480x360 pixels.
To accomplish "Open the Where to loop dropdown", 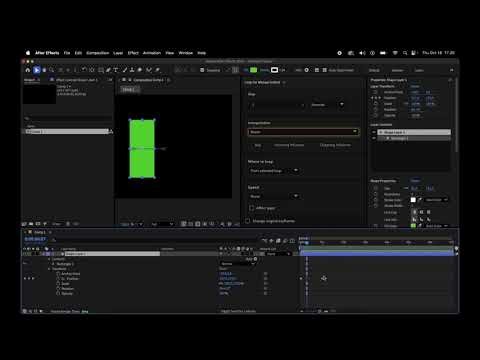I will tap(274, 170).
